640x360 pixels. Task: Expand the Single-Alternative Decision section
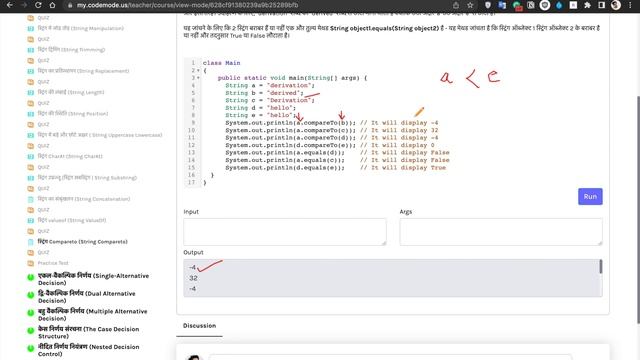[x=31, y=277]
